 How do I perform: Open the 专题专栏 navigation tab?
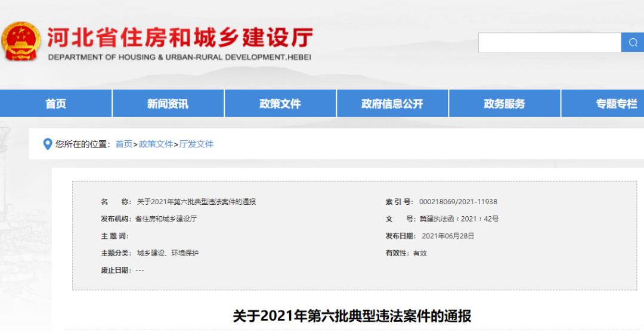click(x=603, y=104)
